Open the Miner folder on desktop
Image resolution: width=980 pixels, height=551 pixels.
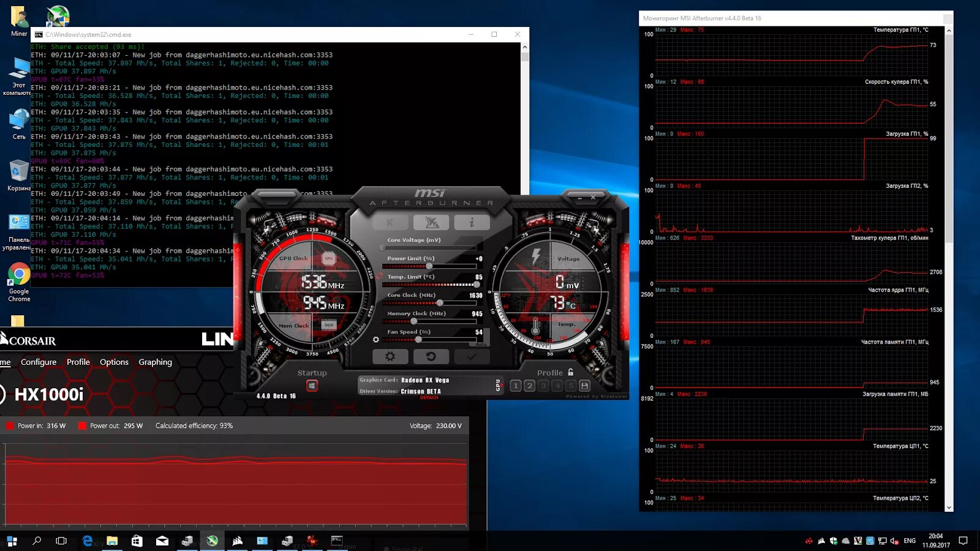point(19,21)
